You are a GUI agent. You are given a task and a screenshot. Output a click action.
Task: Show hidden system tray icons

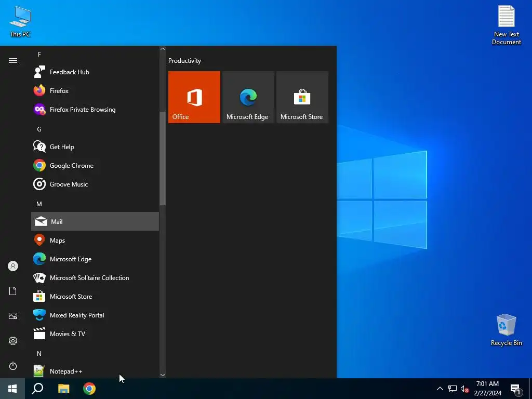click(x=440, y=389)
